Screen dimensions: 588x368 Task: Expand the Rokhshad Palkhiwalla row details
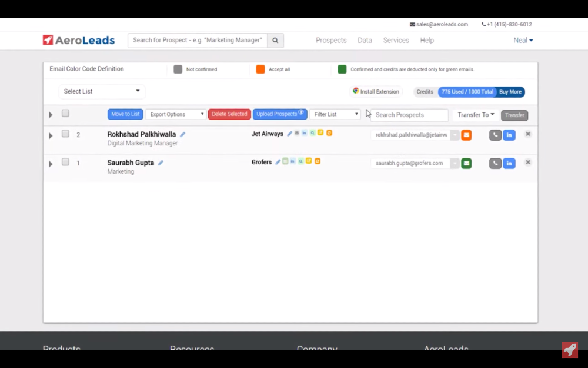coord(51,135)
